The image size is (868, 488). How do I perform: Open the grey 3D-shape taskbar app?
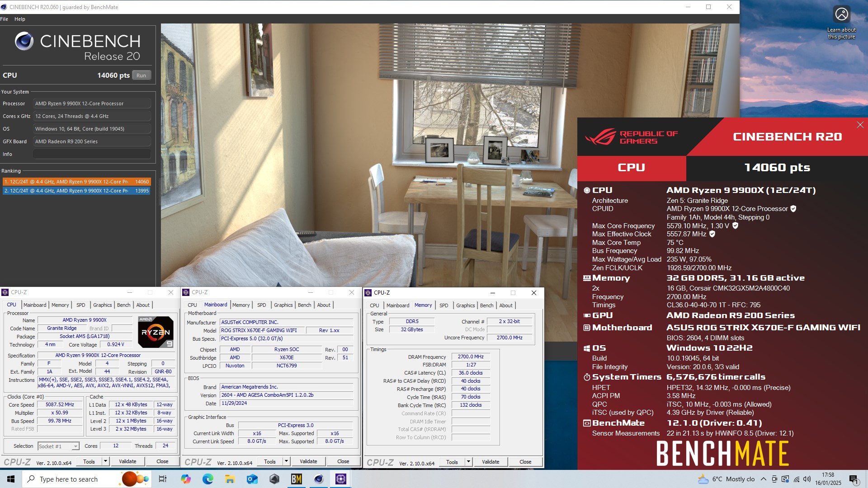274,479
